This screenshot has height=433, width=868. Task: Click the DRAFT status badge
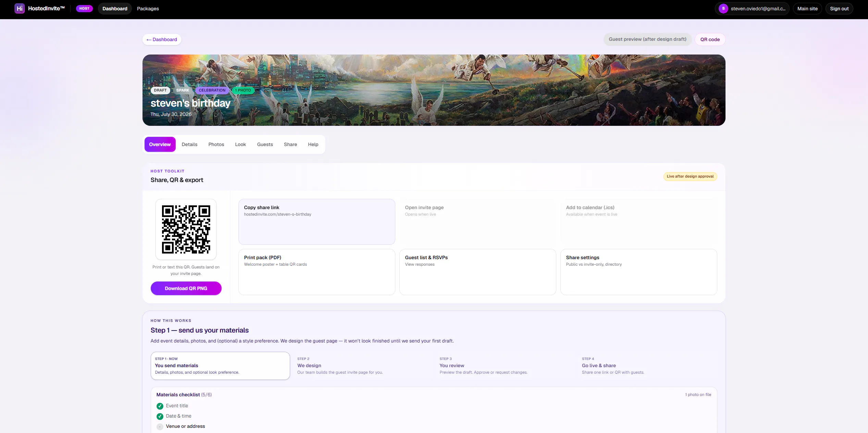coord(160,91)
